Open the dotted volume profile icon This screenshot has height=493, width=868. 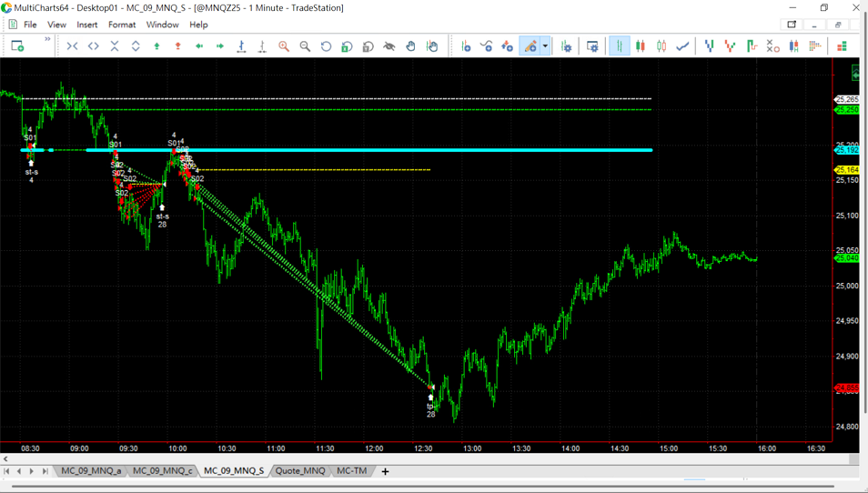pyautogui.click(x=815, y=46)
